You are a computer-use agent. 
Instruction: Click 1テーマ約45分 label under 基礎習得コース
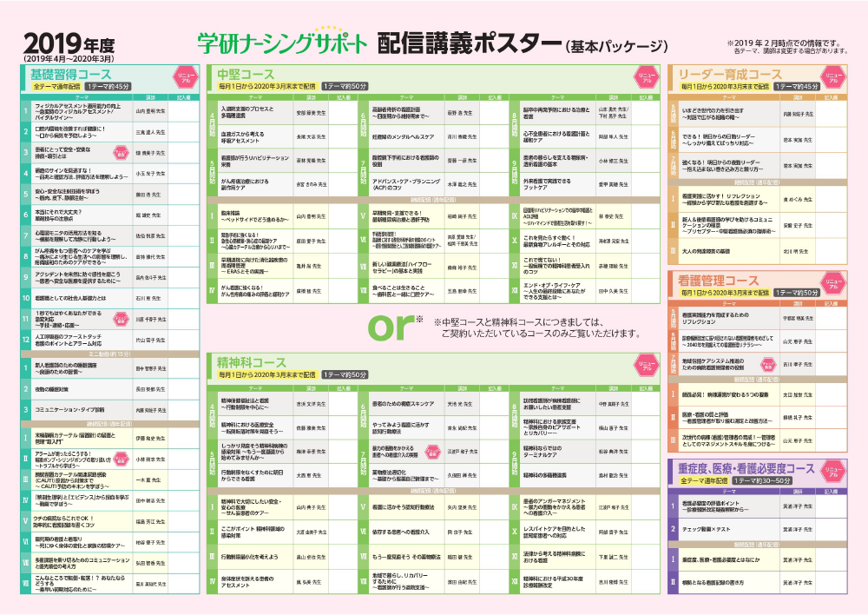[x=108, y=87]
